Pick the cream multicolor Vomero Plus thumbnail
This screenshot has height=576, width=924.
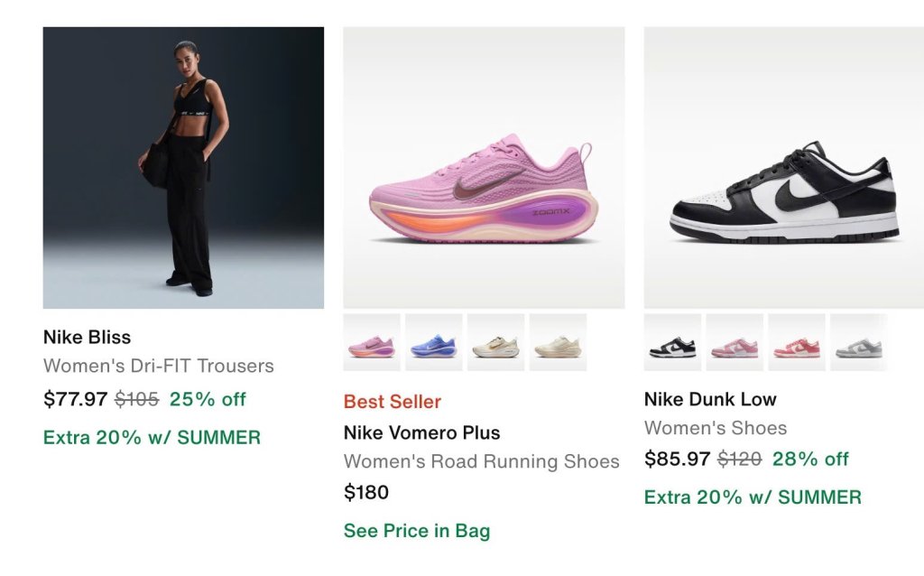click(495, 342)
